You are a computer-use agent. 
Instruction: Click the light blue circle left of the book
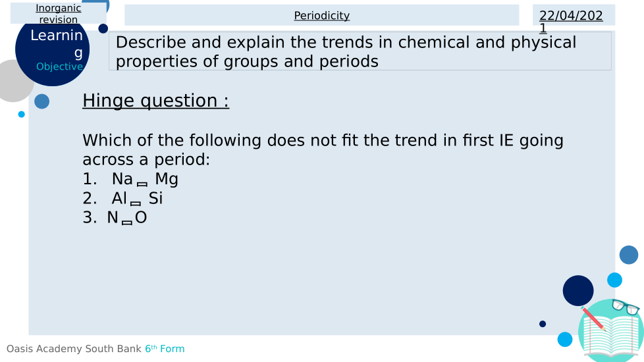coord(565,339)
